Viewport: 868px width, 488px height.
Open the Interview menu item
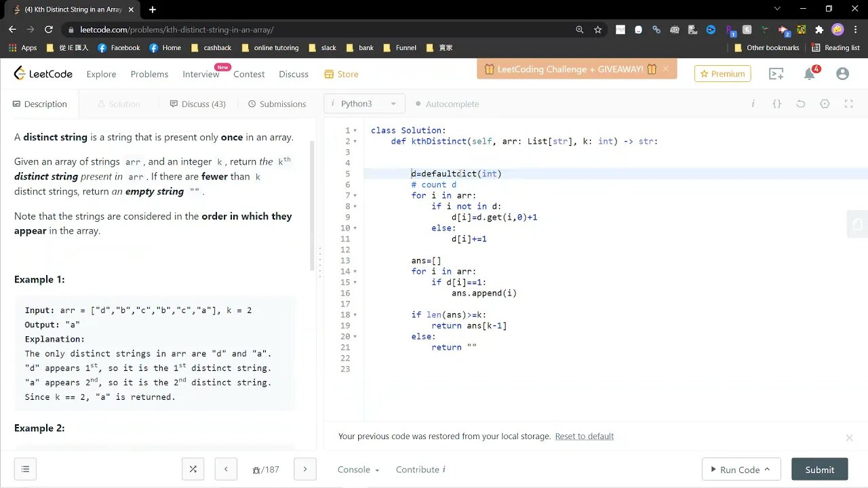(x=201, y=74)
